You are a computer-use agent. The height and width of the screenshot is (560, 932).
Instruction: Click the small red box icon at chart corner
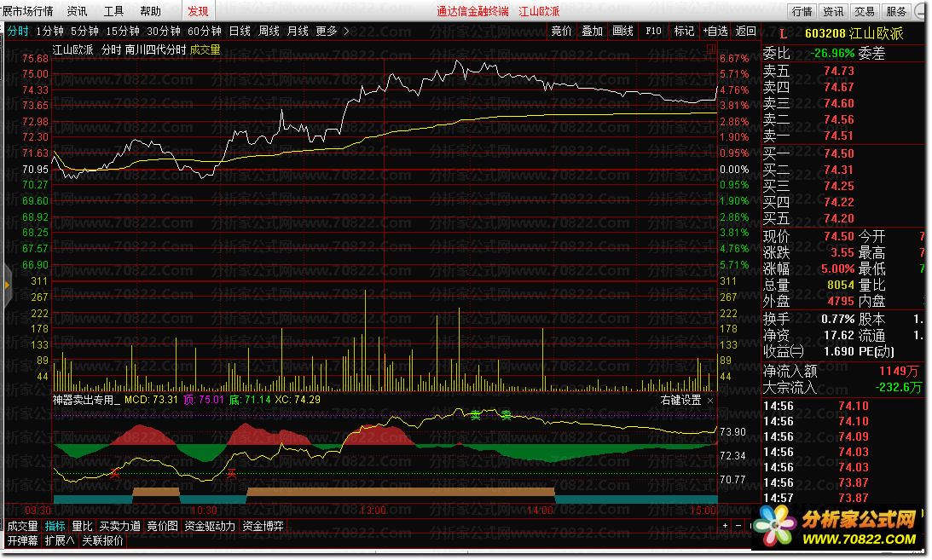click(x=711, y=49)
